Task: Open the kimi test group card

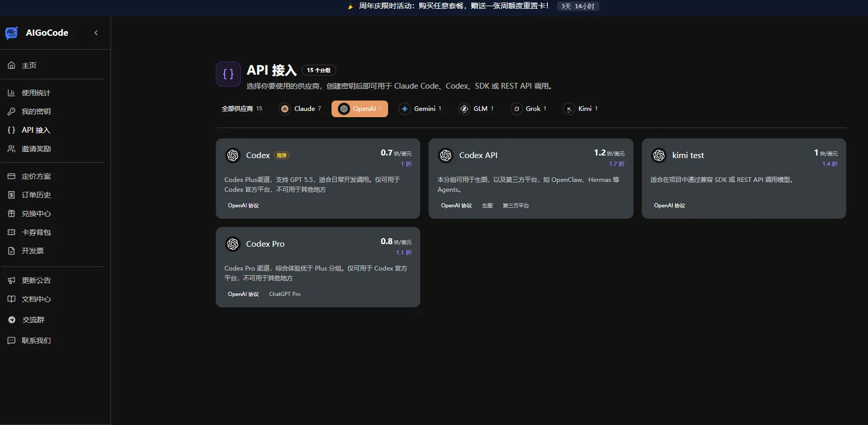Action: click(x=744, y=178)
